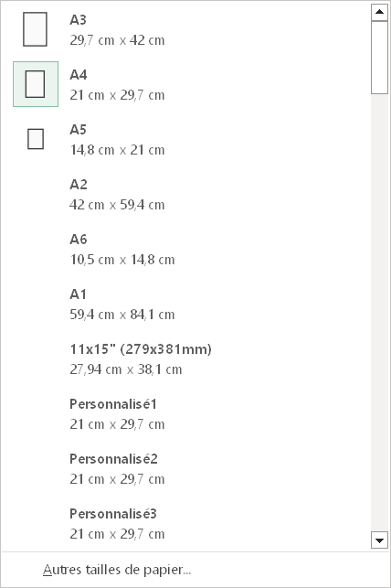Pick the A3 29,7 cm x 42 cm entry
Screen dimensions: 391x588
point(186,29)
